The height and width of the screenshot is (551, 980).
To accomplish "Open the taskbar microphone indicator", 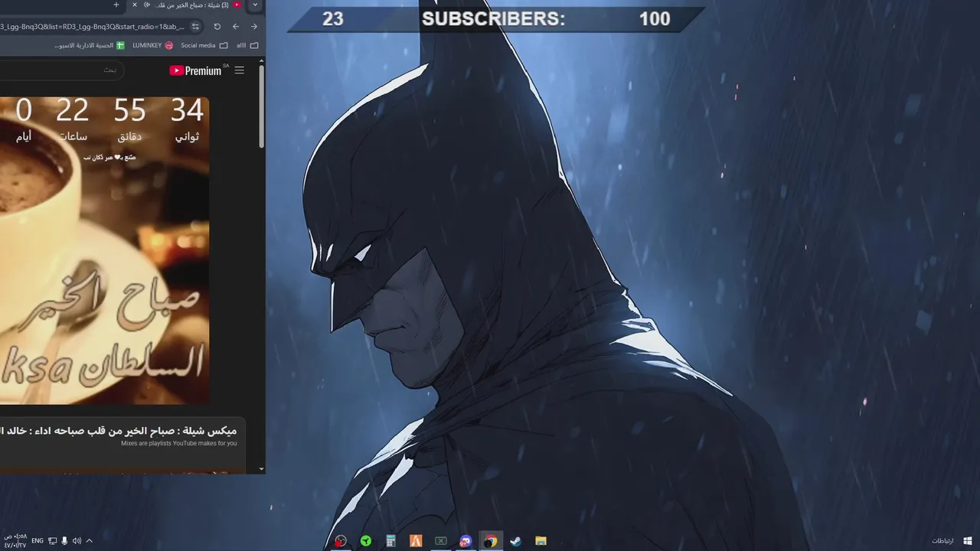I will [64, 541].
